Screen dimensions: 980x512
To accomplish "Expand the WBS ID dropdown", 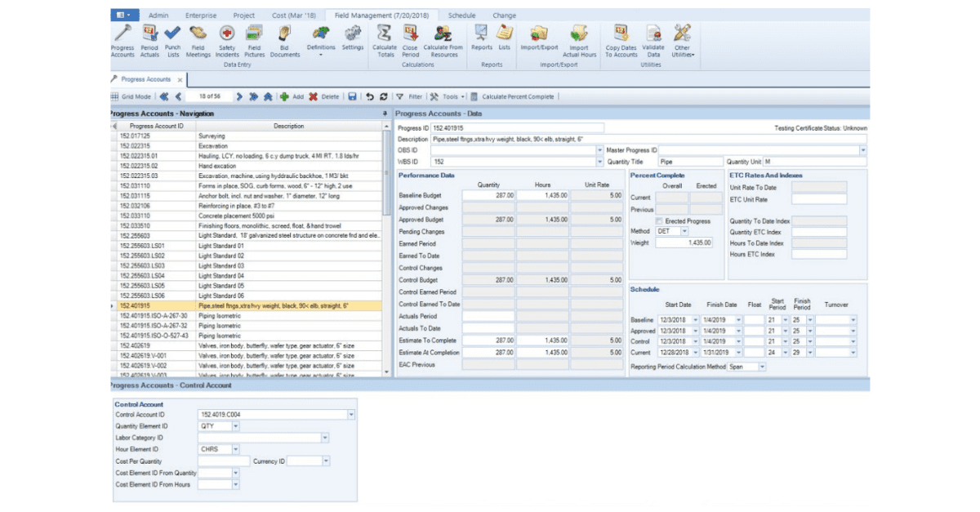I will 599,162.
